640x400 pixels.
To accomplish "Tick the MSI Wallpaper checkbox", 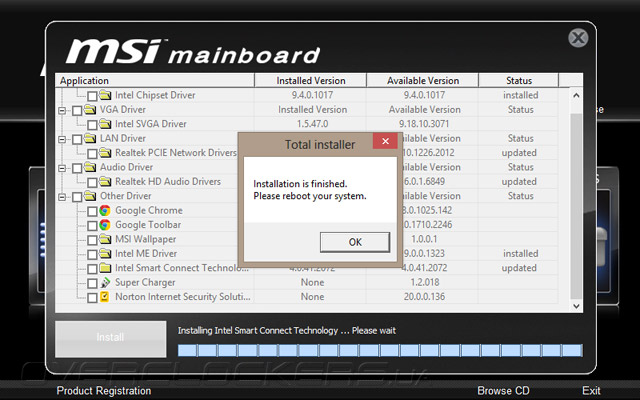I will 92,240.
